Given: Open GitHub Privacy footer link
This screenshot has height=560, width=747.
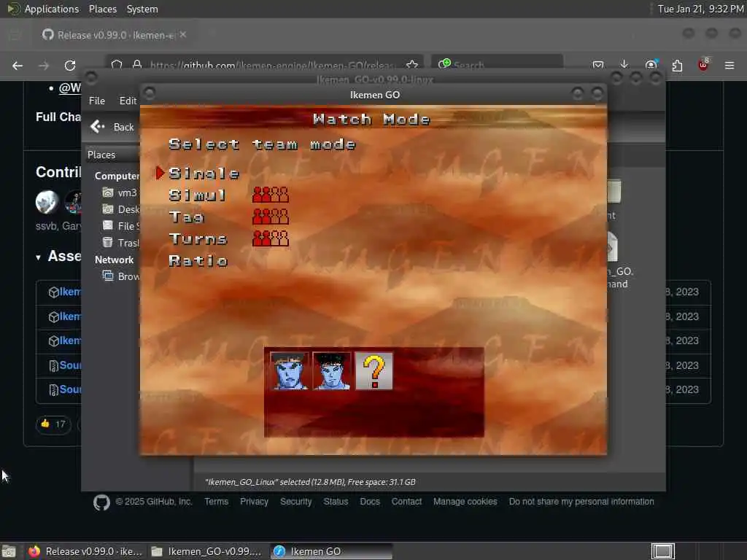Looking at the screenshot, I should pos(254,502).
